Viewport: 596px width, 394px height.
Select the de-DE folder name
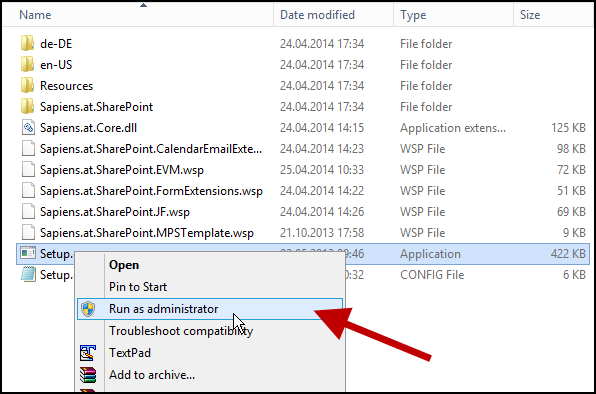tap(56, 44)
